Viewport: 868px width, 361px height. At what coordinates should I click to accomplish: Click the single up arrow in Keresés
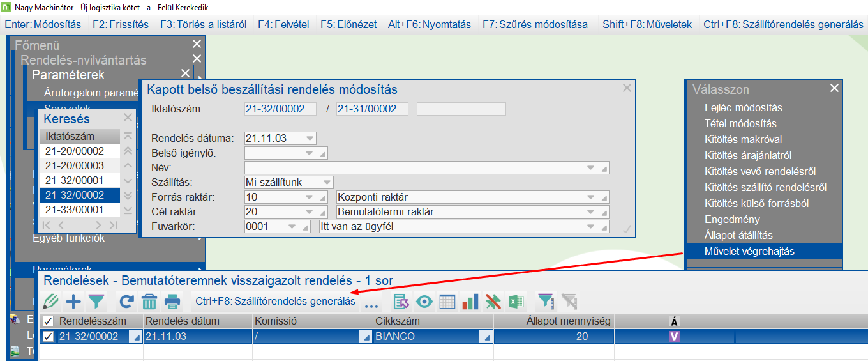tap(128, 165)
